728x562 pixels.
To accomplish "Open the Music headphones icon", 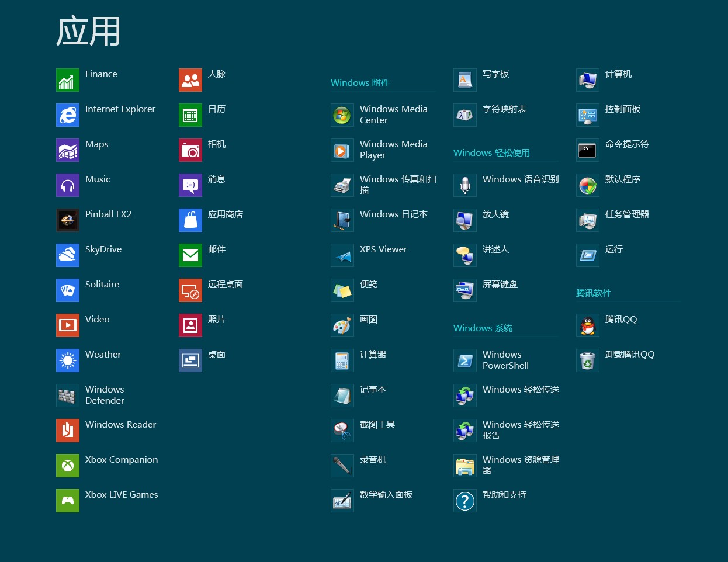I will pos(68,185).
